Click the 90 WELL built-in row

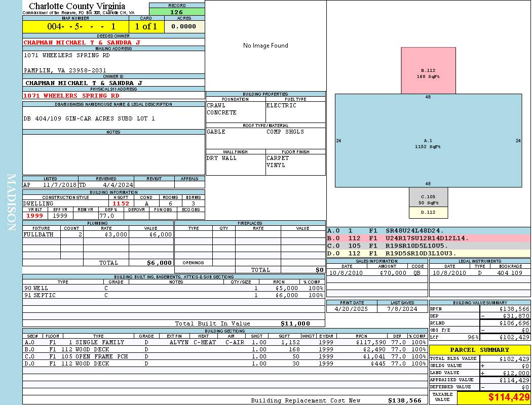[x=174, y=288]
